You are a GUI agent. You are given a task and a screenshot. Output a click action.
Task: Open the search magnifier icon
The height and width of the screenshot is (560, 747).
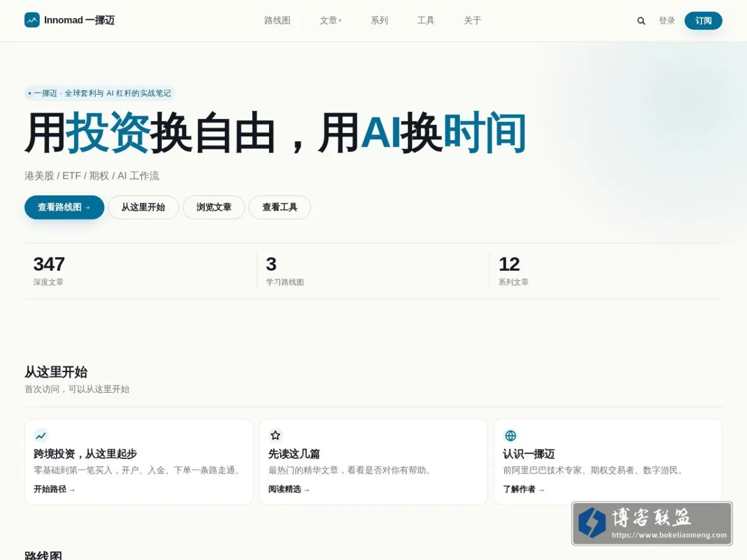pyautogui.click(x=641, y=21)
